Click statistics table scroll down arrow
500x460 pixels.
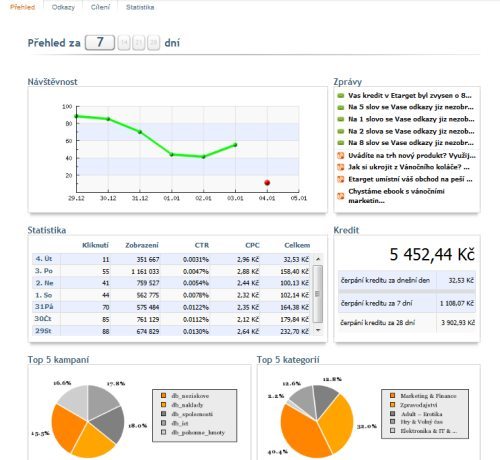(x=318, y=330)
